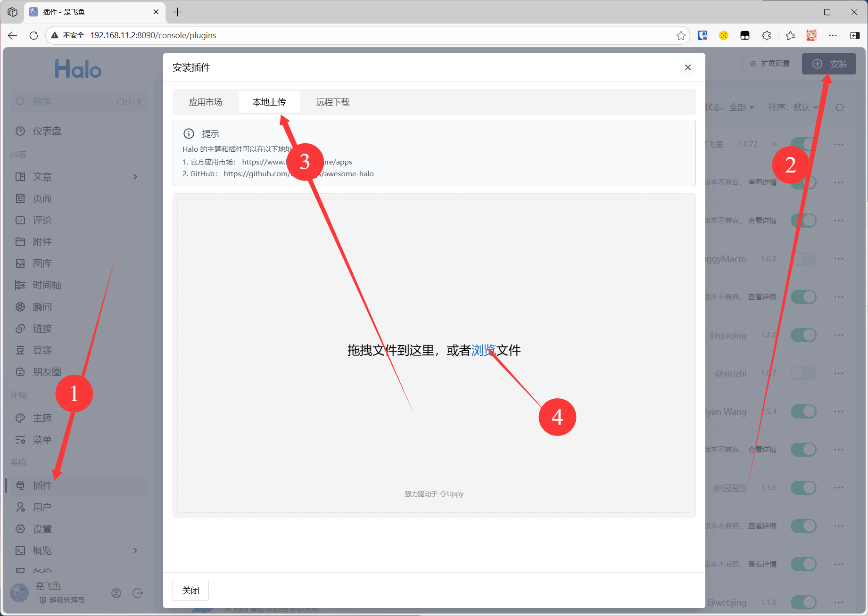Click the 图库 gallery icon
Screen dimensions: 868x616
(x=20, y=263)
